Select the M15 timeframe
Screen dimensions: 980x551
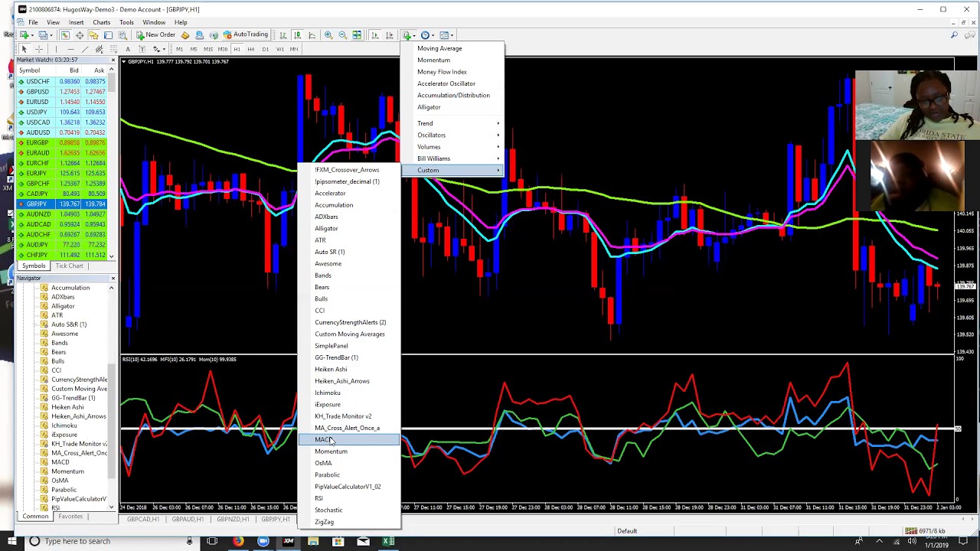[208, 49]
